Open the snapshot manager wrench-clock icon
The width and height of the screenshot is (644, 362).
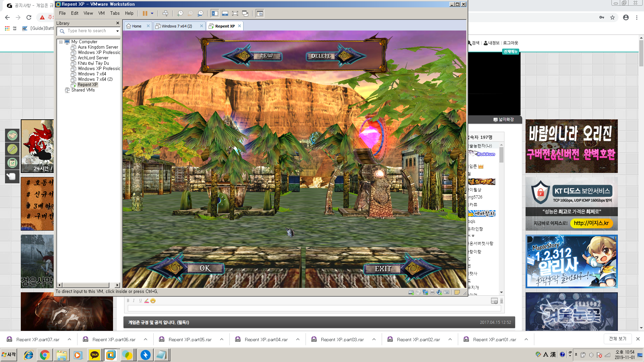(x=200, y=13)
